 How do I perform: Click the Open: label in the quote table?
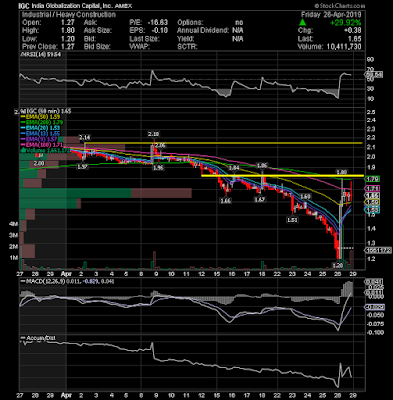[32, 23]
